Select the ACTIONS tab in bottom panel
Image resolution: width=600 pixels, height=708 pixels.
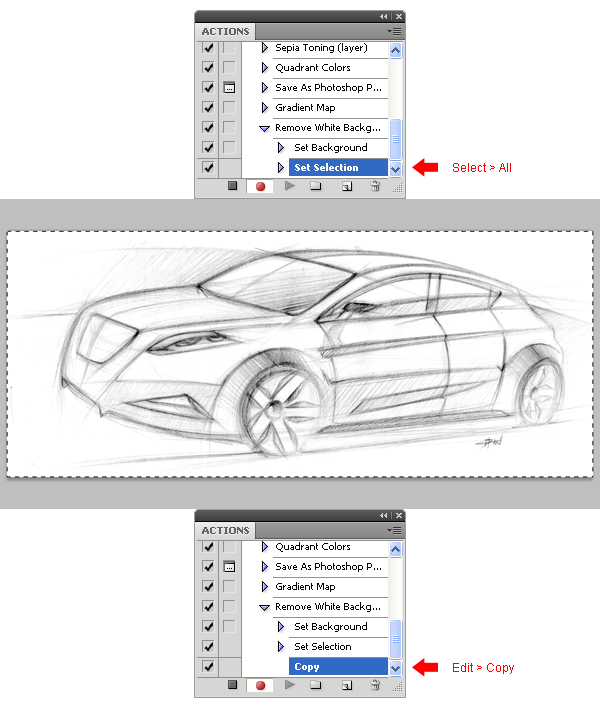(x=225, y=531)
